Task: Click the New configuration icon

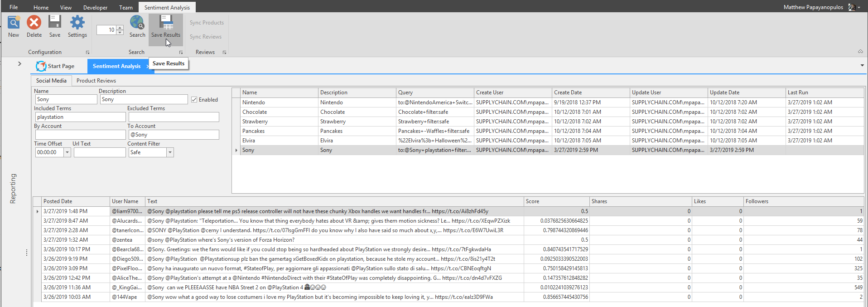Action: tap(14, 23)
